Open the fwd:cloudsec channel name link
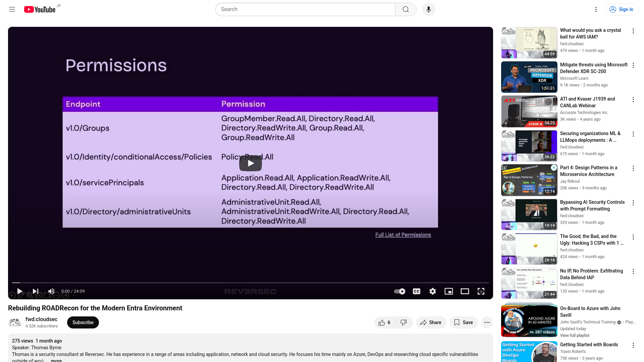This screenshot has width=644, height=362. point(41,319)
